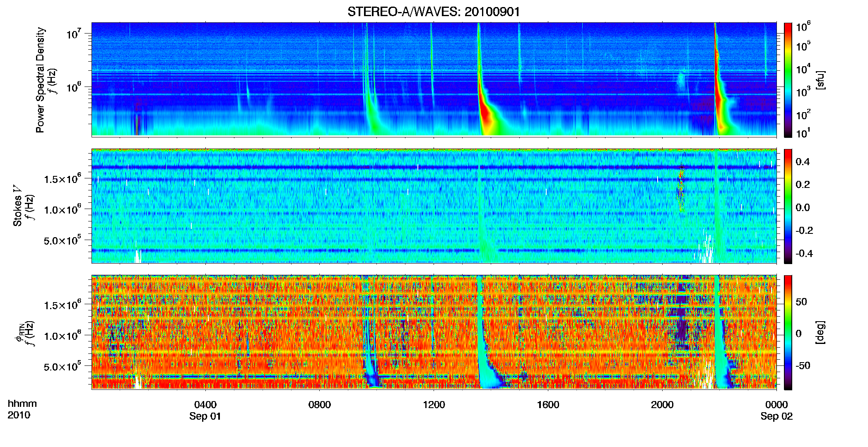Select the 10¹ tick on the sfu colorbar
Screen dimensions: 868x447
click(x=803, y=133)
